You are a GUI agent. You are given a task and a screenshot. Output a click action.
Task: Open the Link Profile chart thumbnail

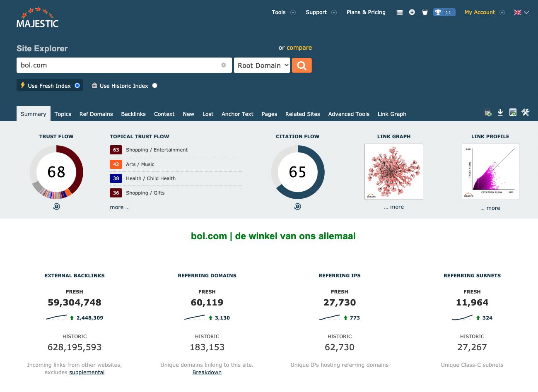pyautogui.click(x=490, y=171)
